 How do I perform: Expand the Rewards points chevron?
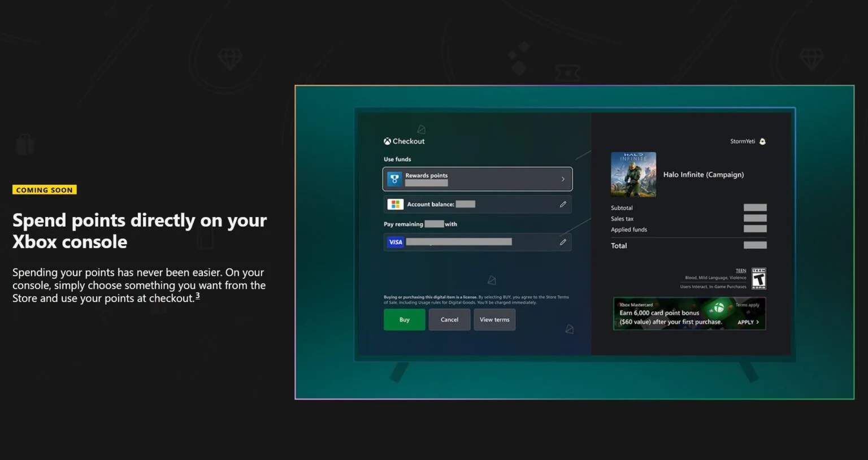[x=563, y=179]
